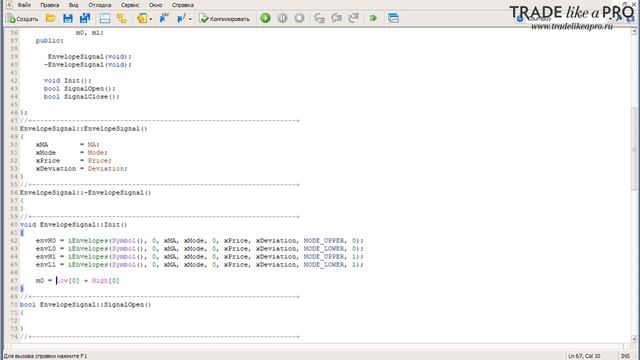Image resolution: width=640 pixels, height=360 pixels.
Task: Click 'm0, m1;' on line 36
Action: 90,33
